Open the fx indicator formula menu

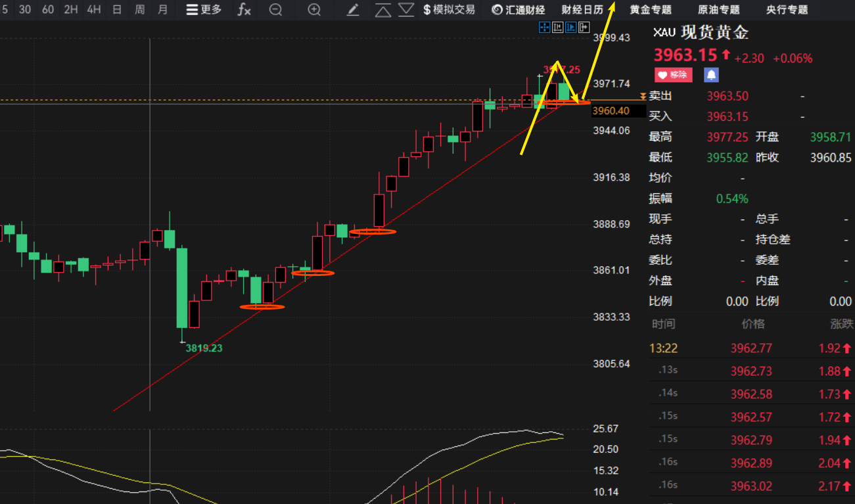[x=244, y=9]
